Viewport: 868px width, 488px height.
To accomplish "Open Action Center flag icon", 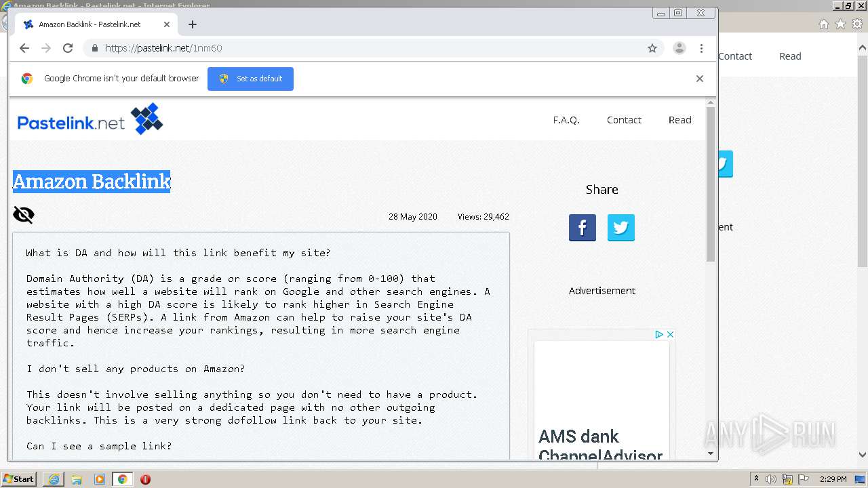I will (804, 479).
